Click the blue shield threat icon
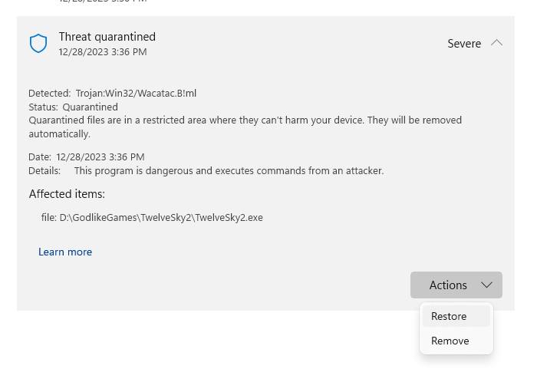This screenshot has width=537, height=392. [38, 43]
